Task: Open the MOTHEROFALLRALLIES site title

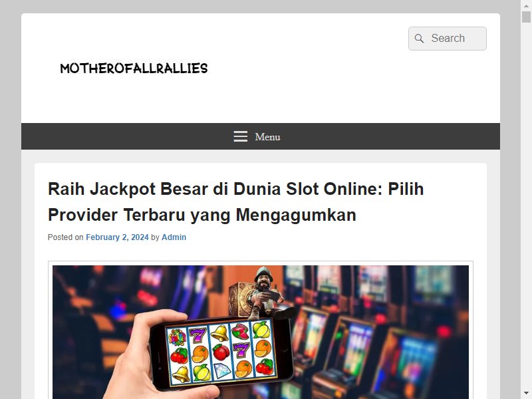Action: click(x=134, y=68)
